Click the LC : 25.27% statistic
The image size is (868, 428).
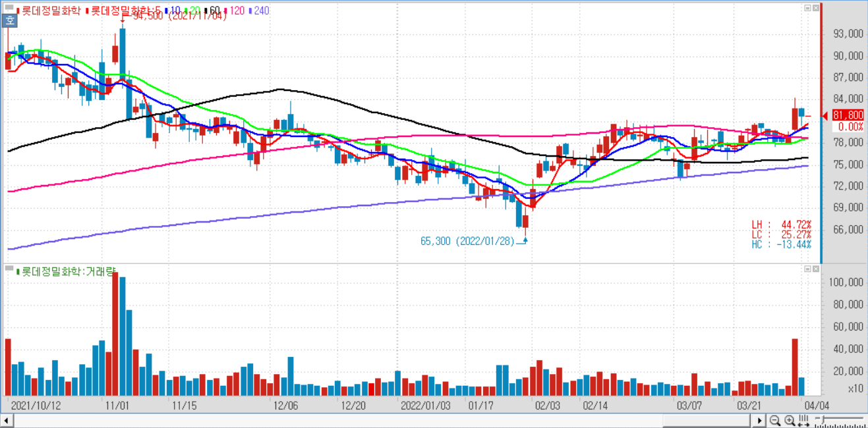pos(782,234)
